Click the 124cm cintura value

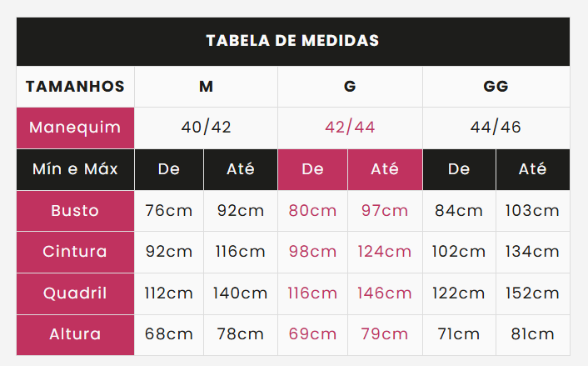tap(385, 252)
